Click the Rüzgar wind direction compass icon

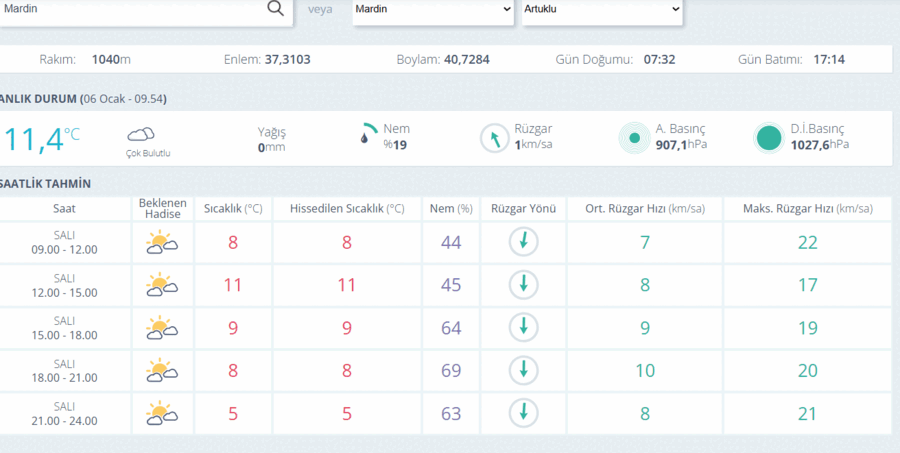[x=494, y=138]
